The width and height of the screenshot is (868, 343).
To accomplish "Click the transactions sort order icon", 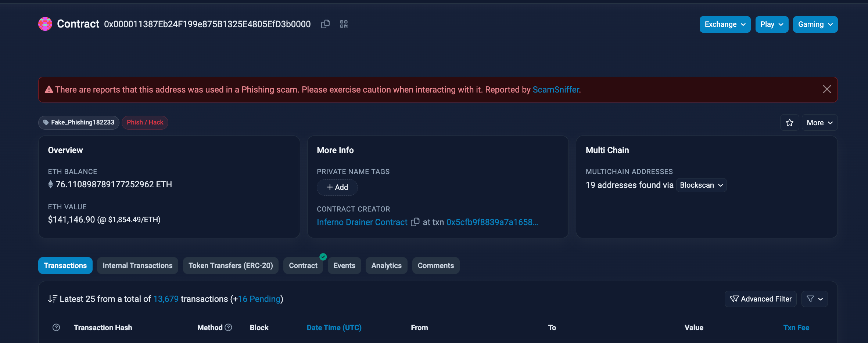I will click(x=53, y=299).
